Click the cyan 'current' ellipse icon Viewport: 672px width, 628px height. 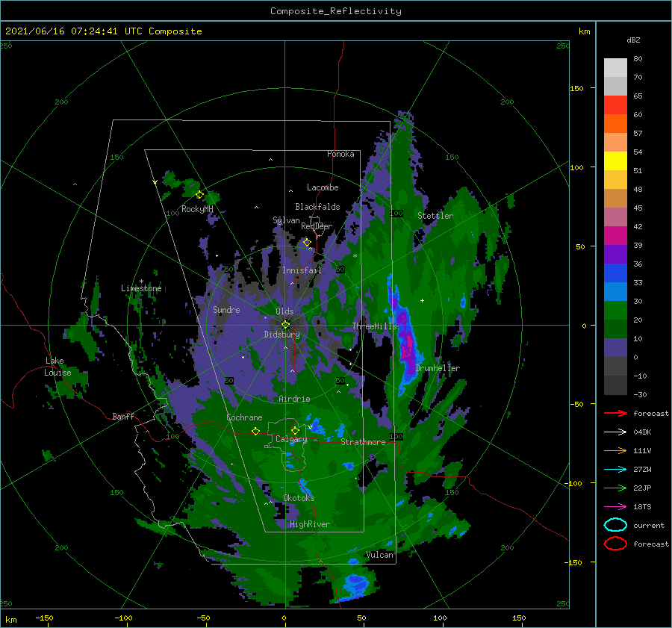pos(615,525)
